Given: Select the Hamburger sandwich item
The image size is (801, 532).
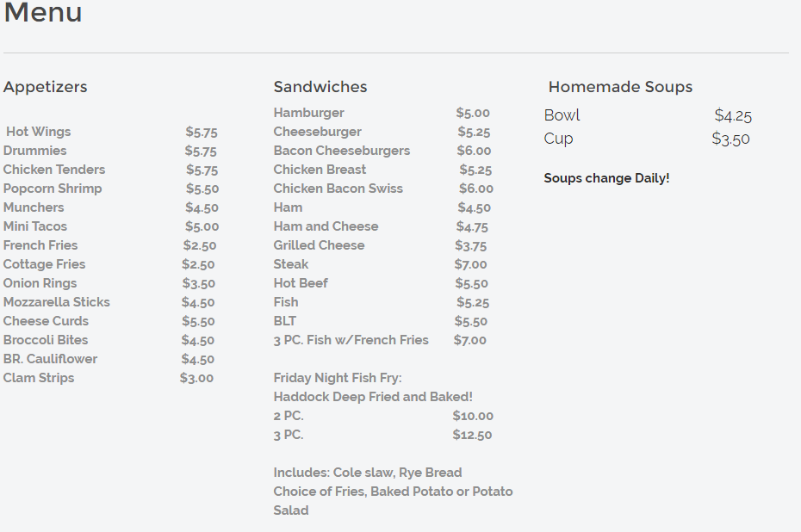Looking at the screenshot, I should pos(309,113).
